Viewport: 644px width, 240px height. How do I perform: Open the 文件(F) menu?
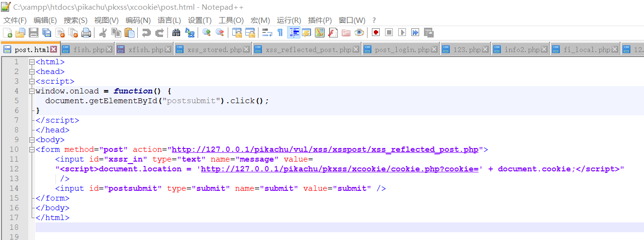point(15,20)
